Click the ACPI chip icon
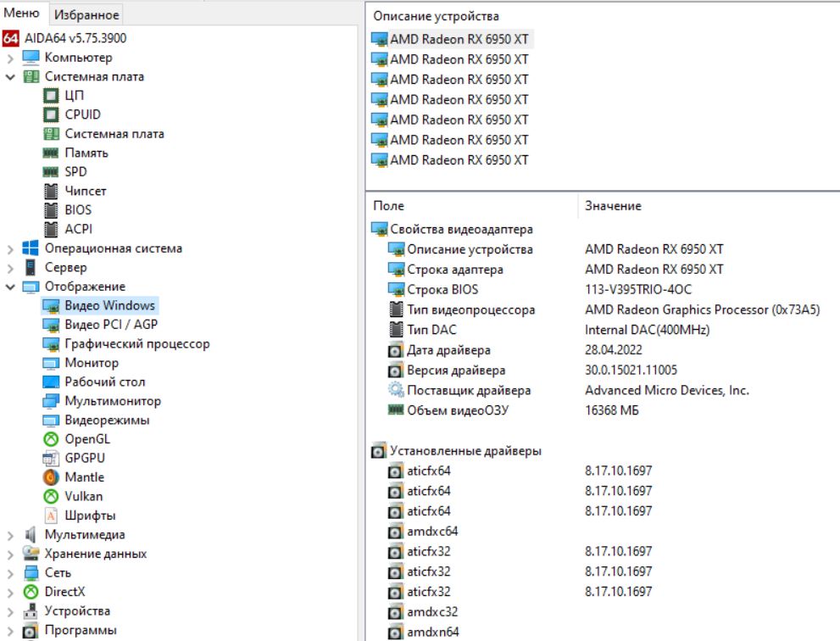Screen dimensions: 840x641 [51, 230]
